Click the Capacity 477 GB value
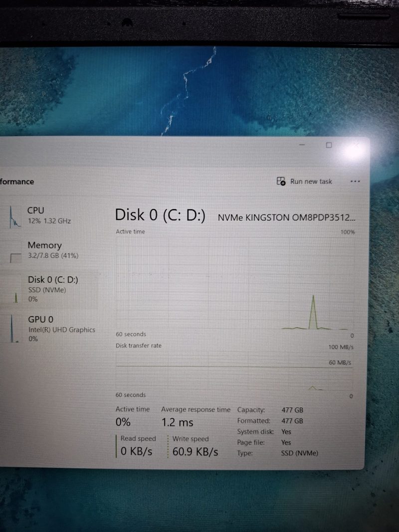Image resolution: width=399 pixels, height=532 pixels. point(292,410)
